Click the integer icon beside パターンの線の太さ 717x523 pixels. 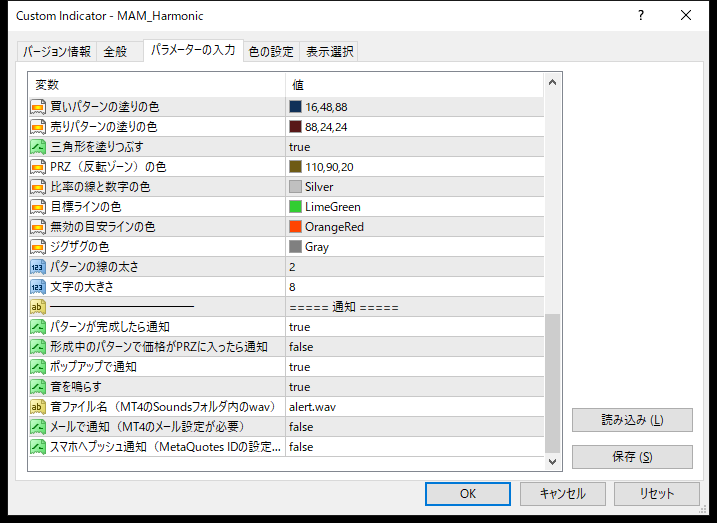[38, 267]
